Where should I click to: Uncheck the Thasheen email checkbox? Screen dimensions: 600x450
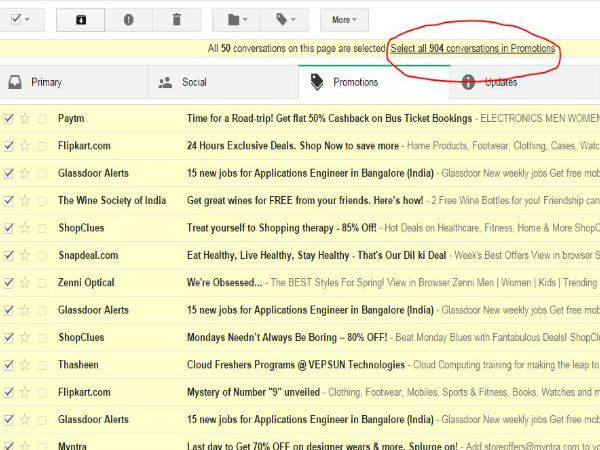8,365
